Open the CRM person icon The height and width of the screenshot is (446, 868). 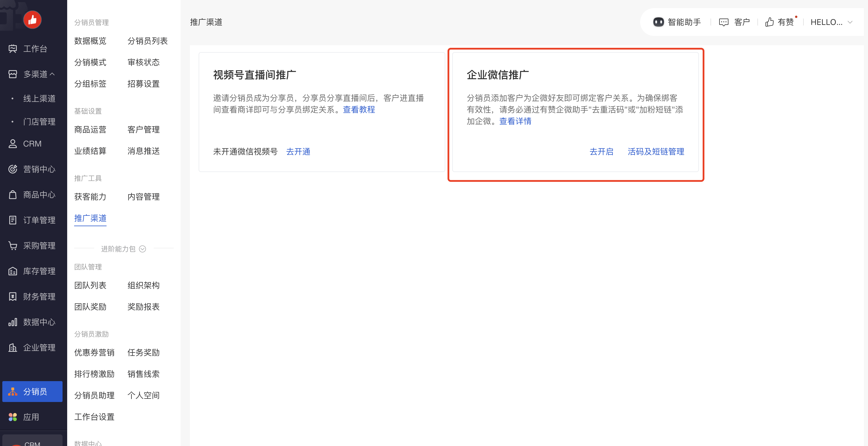(13, 144)
